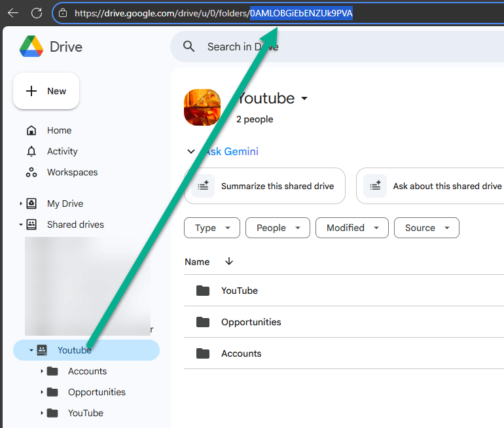Image resolution: width=504 pixels, height=428 pixels.
Task: Go to Home in the sidebar
Action: pos(59,130)
